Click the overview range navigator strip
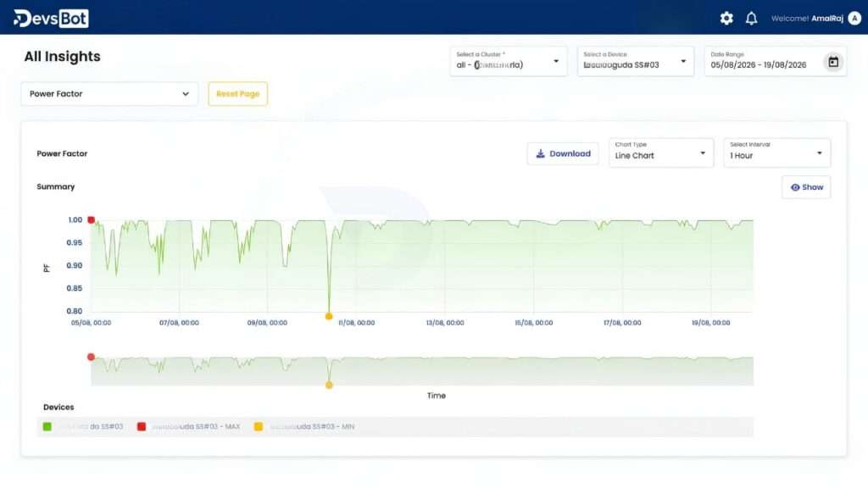This screenshot has width=868, height=488. pos(422,371)
